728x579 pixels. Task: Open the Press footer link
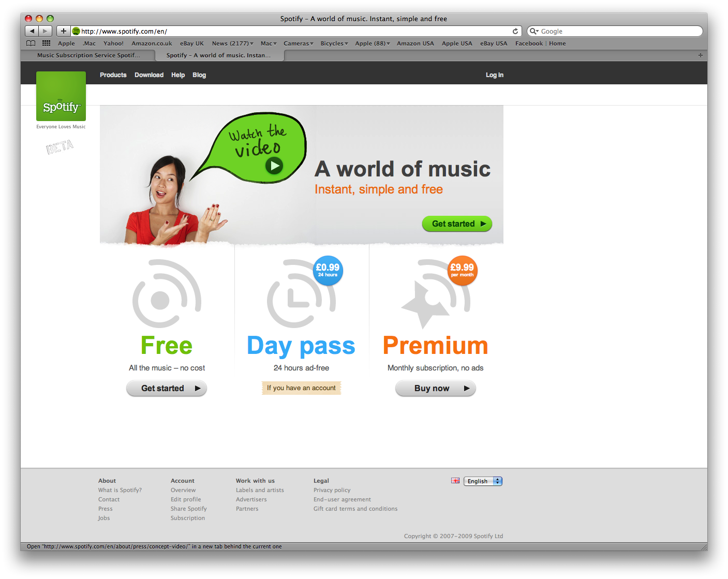point(105,509)
